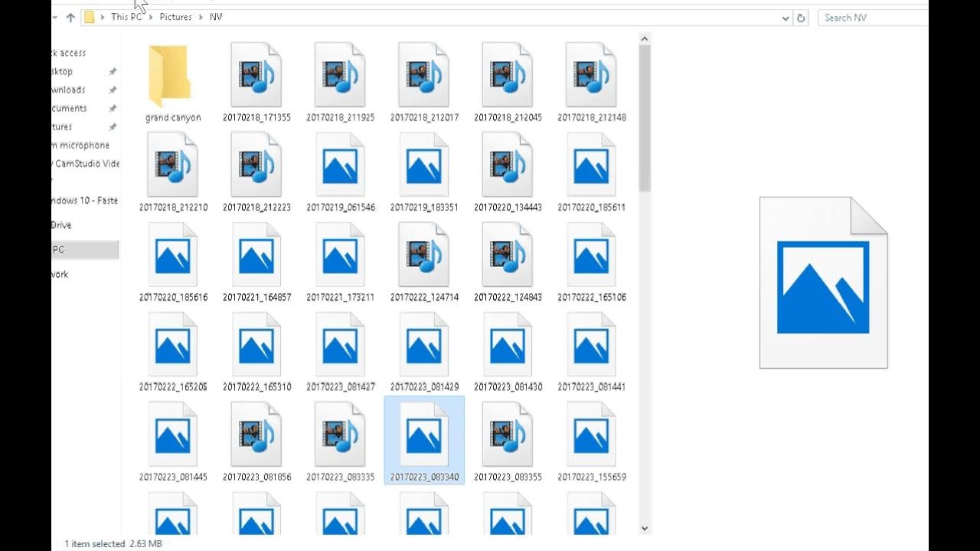
Task: Select video file 20170218_212148
Action: click(x=591, y=83)
